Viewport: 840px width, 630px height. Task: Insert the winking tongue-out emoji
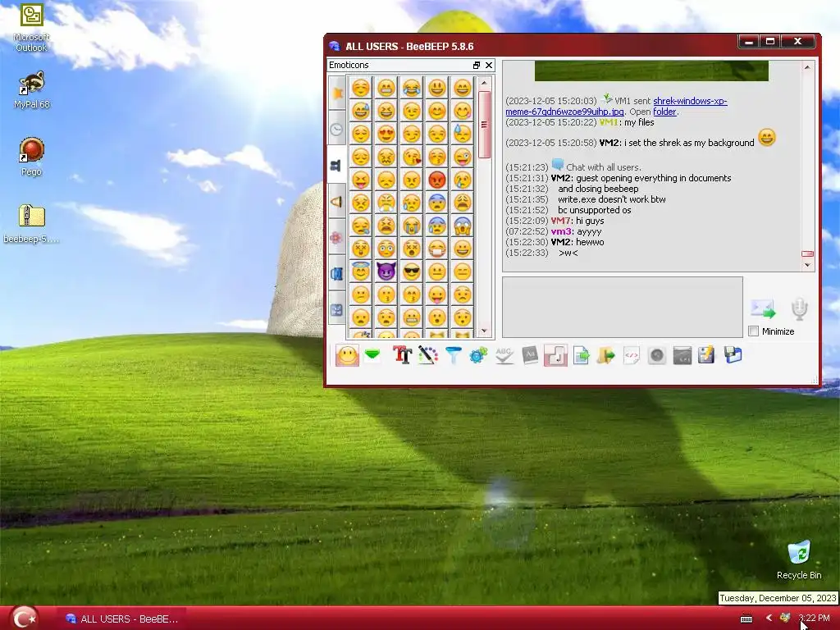(x=463, y=157)
